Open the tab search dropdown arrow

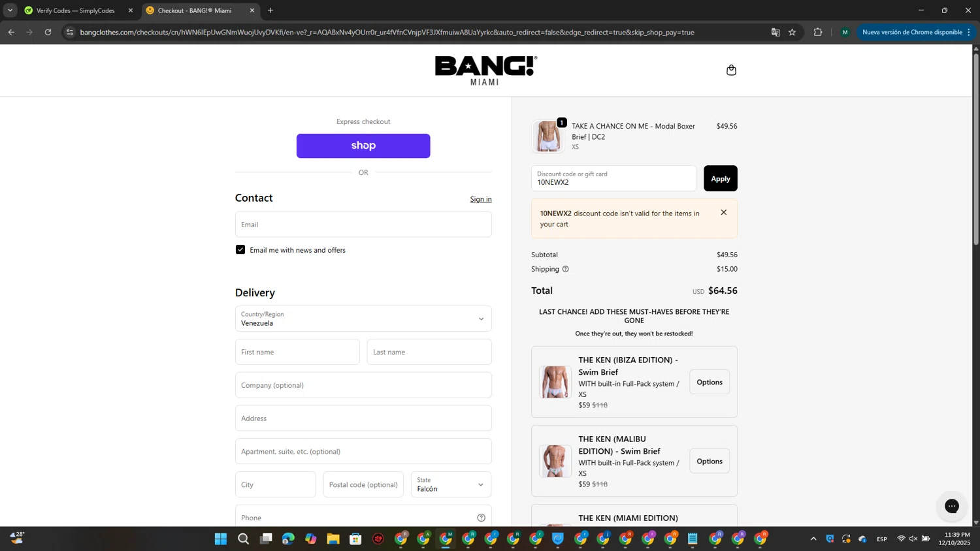pos(10,10)
